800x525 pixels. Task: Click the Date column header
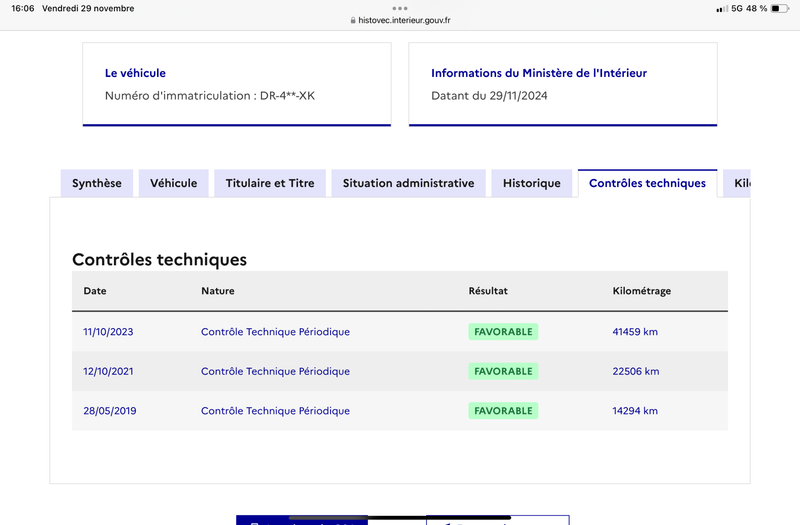pyautogui.click(x=95, y=291)
